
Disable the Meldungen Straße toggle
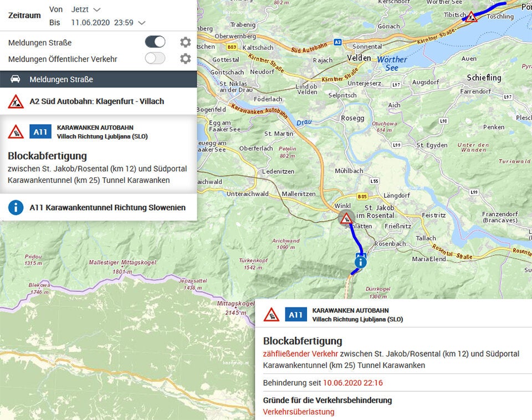point(155,42)
